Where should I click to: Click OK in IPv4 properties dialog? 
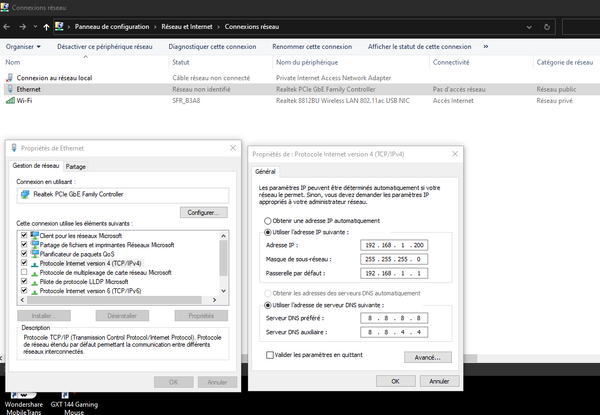(x=396, y=381)
